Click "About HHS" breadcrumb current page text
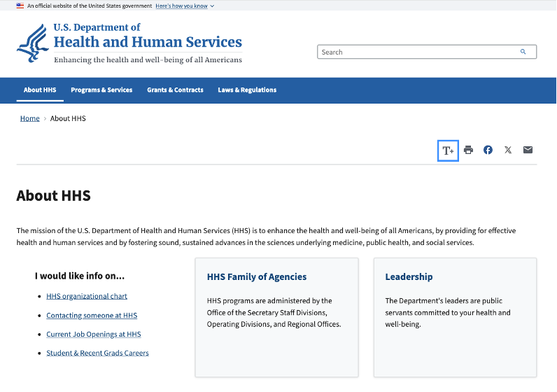The height and width of the screenshot is (392, 557). pos(68,118)
